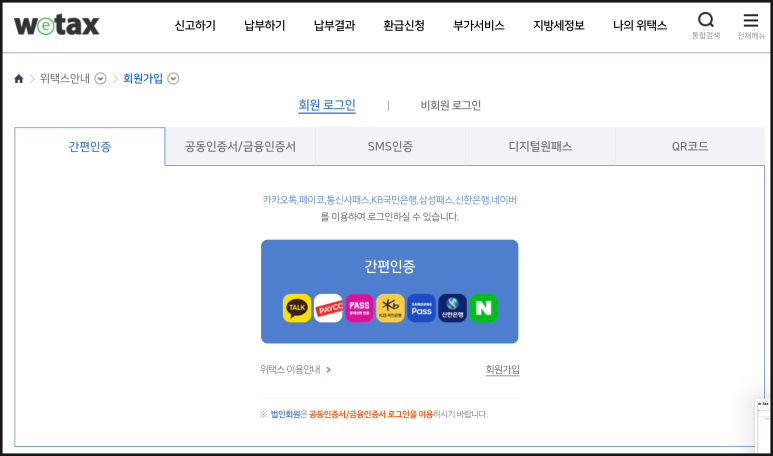The height and width of the screenshot is (456, 773).
Task: Choose the KakaoTalk login icon
Action: point(297,308)
